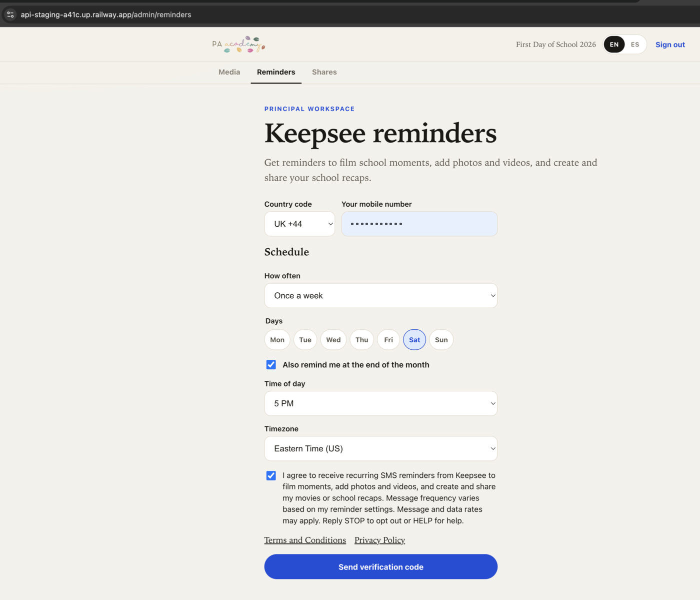700x600 pixels.
Task: Open the Country code dropdown
Action: point(299,224)
